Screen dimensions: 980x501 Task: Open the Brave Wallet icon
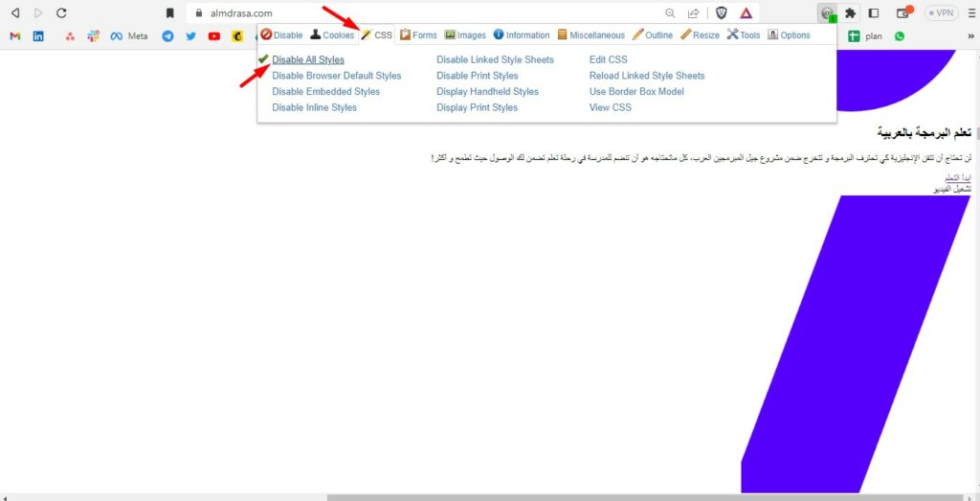coord(902,12)
